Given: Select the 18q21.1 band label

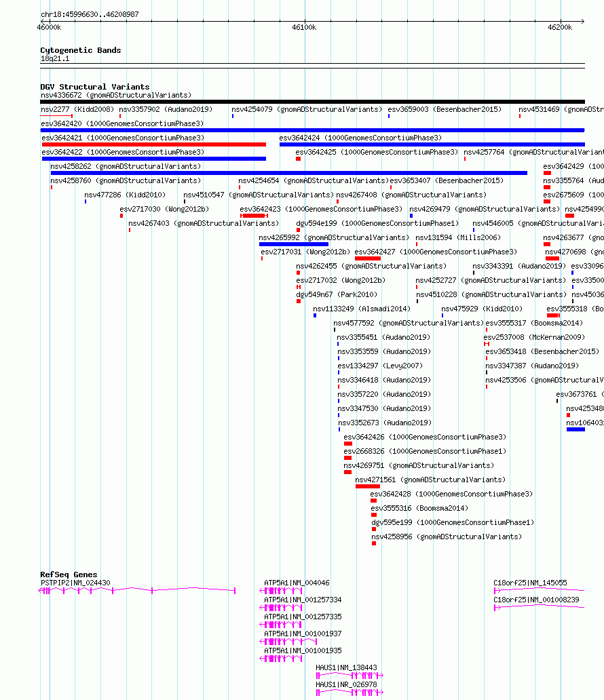Looking at the screenshot, I should click(x=55, y=59).
